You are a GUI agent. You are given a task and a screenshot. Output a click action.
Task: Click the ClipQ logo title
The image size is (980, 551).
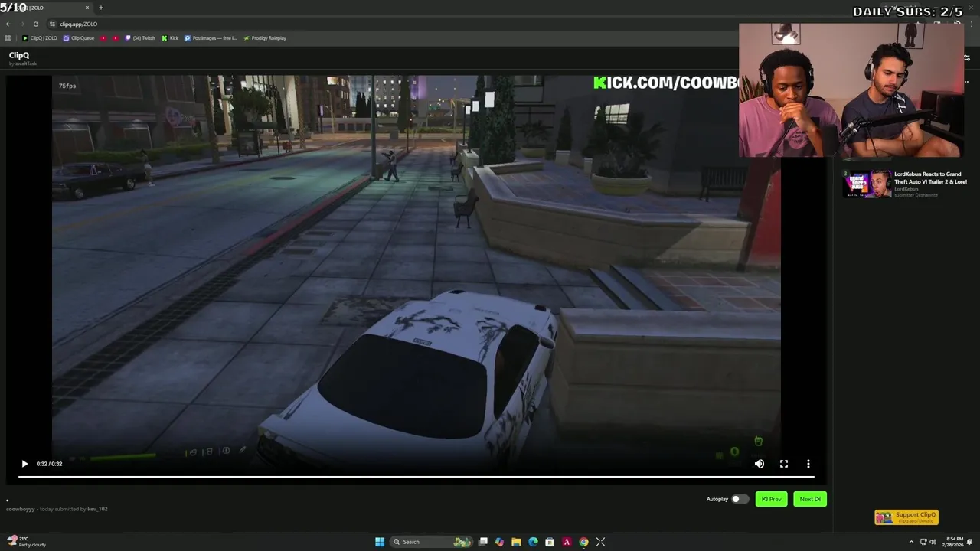tap(19, 55)
